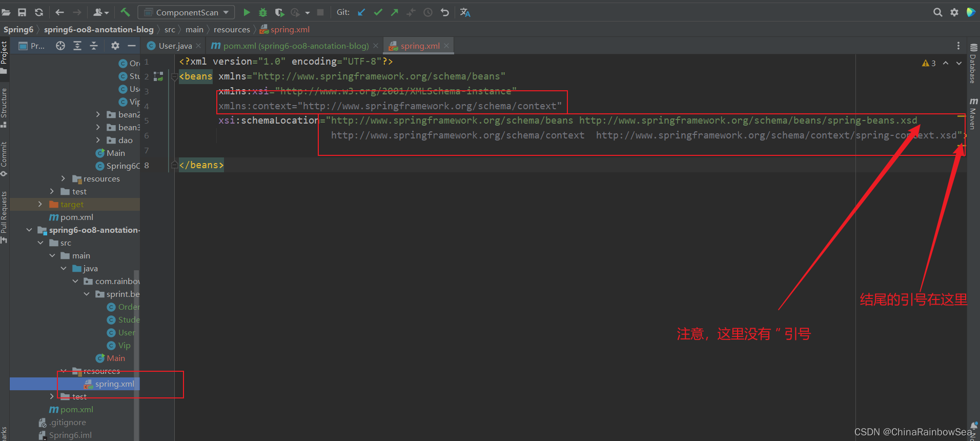This screenshot has height=441, width=980.
Task: Open the Database tool window
Action: click(973, 64)
